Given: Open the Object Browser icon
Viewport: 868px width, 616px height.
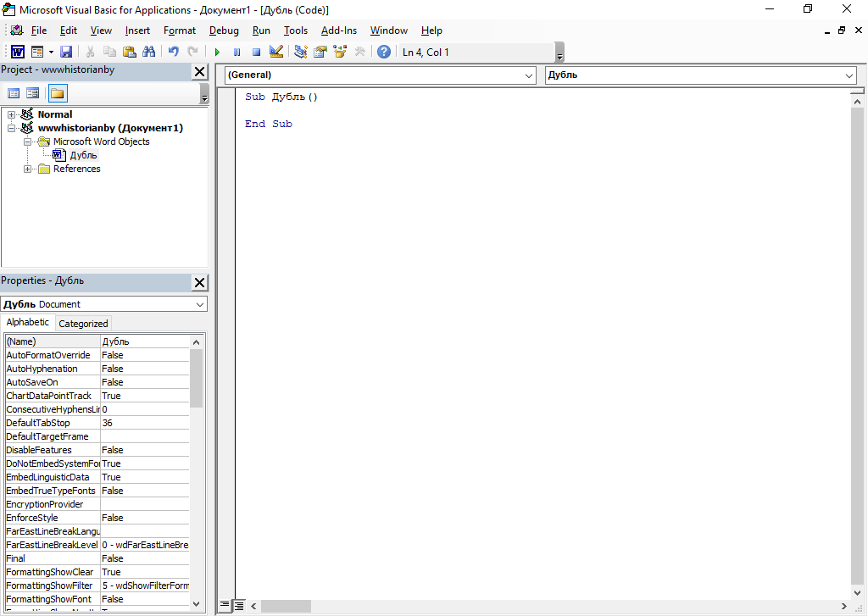Looking at the screenshot, I should point(340,52).
